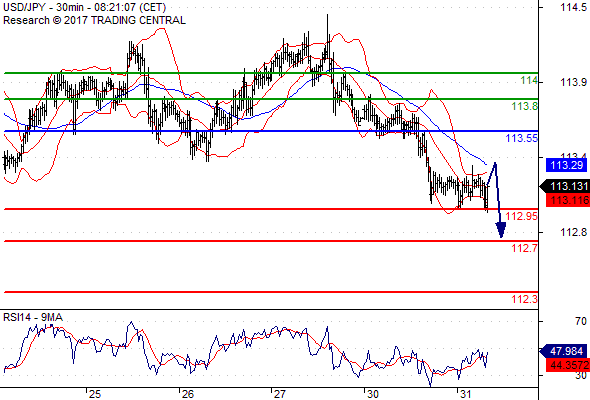590x400 pixels.
Task: Click the TRADING CENTRAL copyright text
Action: point(94,20)
